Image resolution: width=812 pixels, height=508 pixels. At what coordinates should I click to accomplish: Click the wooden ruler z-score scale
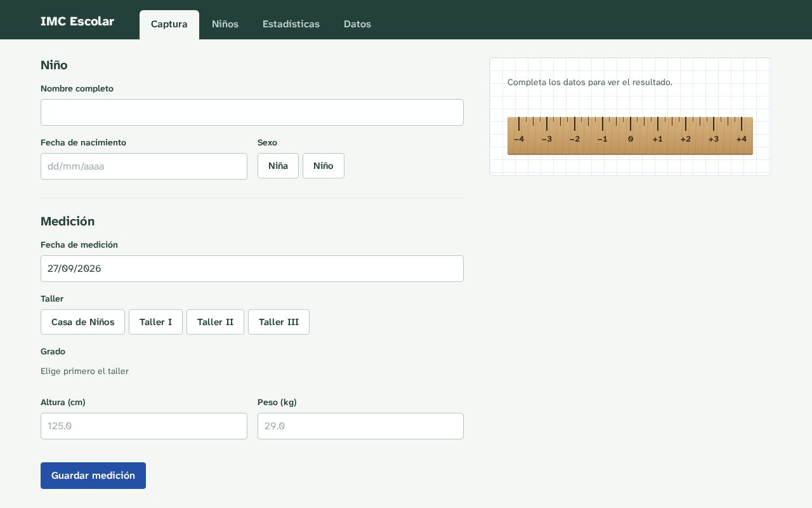click(630, 136)
